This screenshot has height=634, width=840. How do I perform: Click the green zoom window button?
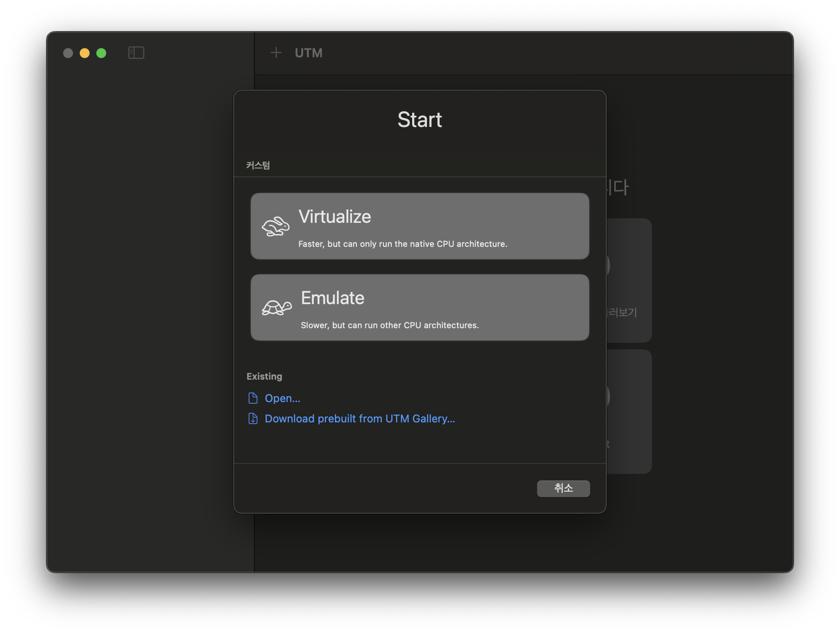pos(101,53)
